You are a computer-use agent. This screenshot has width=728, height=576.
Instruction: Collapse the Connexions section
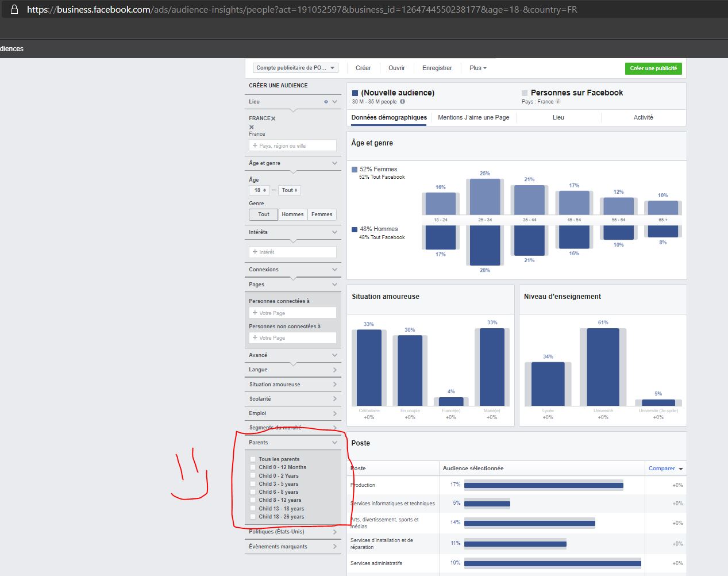pos(335,270)
